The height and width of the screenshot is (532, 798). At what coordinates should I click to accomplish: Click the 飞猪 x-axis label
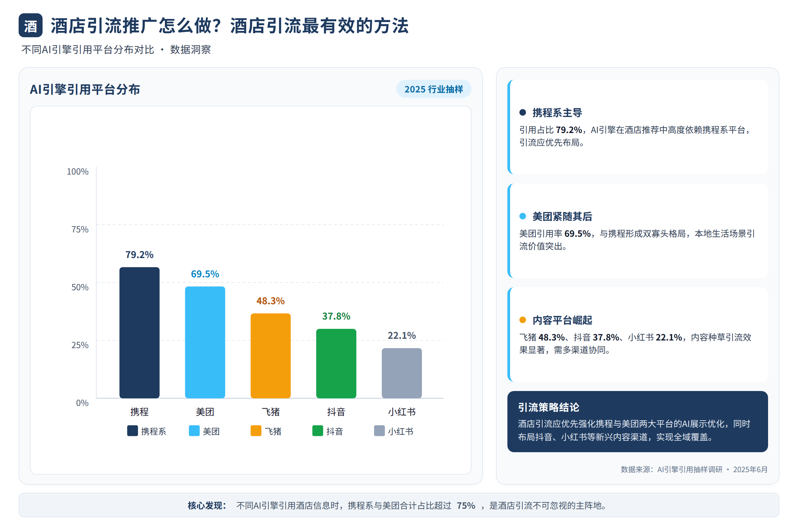[270, 412]
